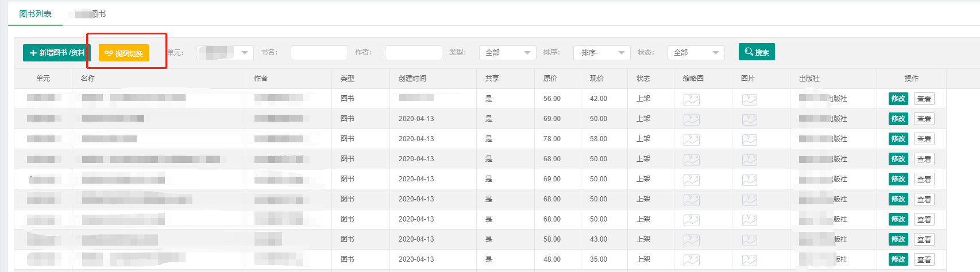Click 图片 image icon in the 43.00 现价 row
This screenshot has height=272, width=980.
pos(749,240)
